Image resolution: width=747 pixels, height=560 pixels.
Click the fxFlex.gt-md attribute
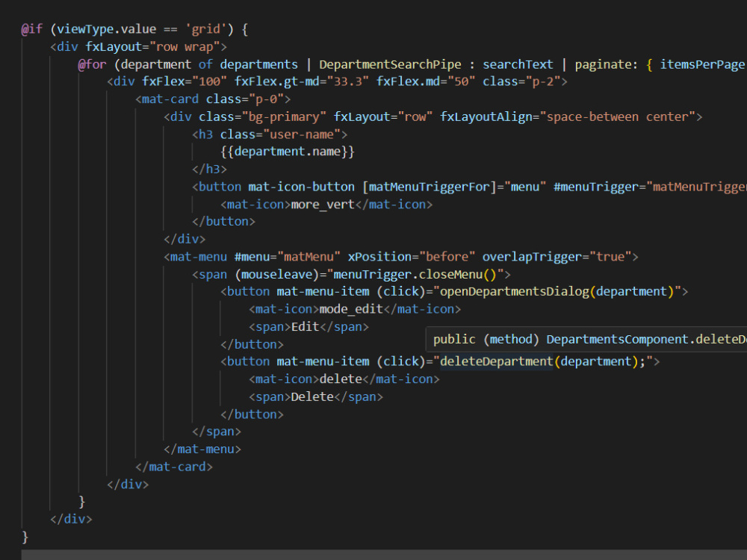(302, 81)
